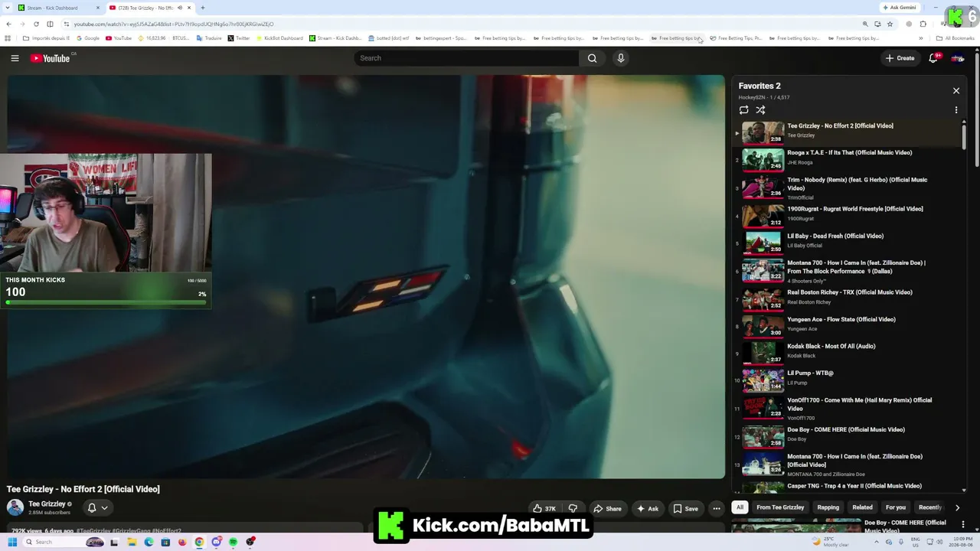Save the video to a playlist

tap(685, 508)
